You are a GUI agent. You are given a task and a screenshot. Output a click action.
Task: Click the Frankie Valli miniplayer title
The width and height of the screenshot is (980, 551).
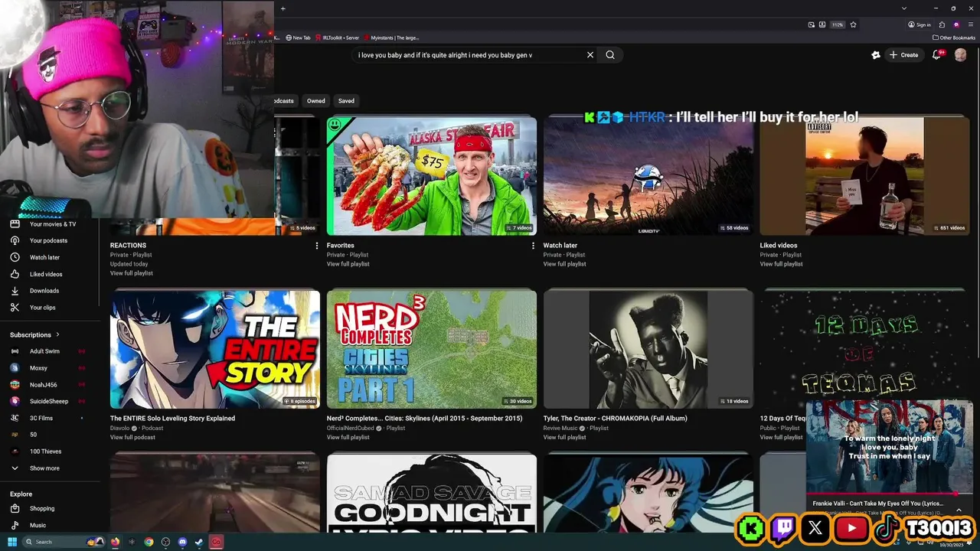click(x=878, y=504)
